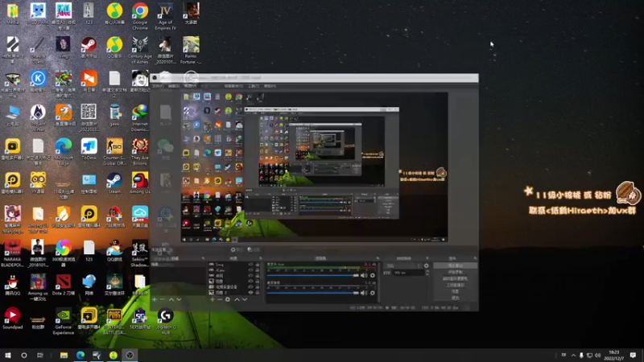The width and height of the screenshot is (644, 362).
Task: Select Internet Download Manager desktop icon
Action: click(139, 117)
